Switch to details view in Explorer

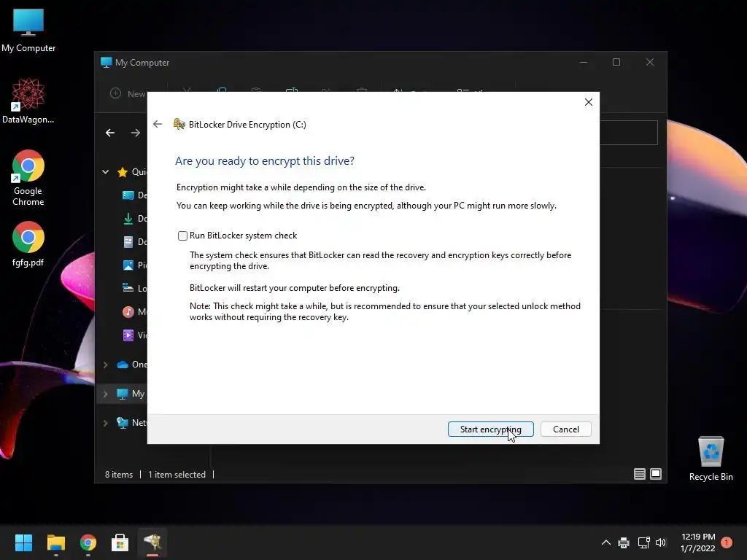(639, 474)
